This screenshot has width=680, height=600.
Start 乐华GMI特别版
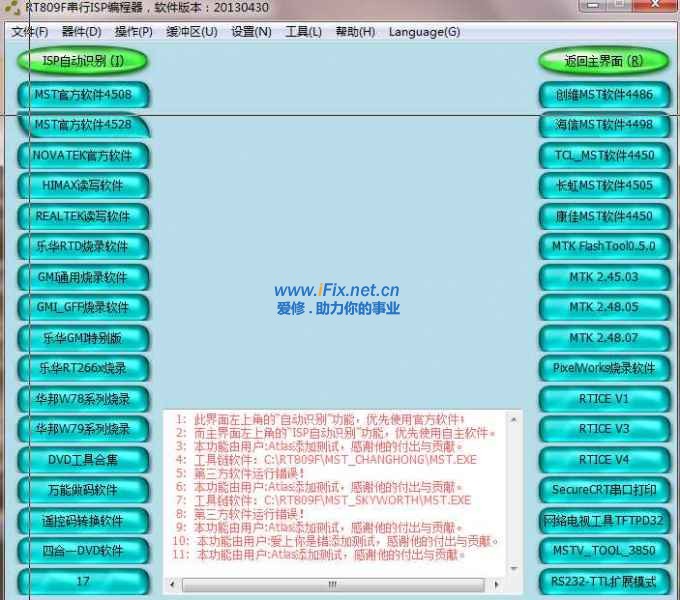83,338
